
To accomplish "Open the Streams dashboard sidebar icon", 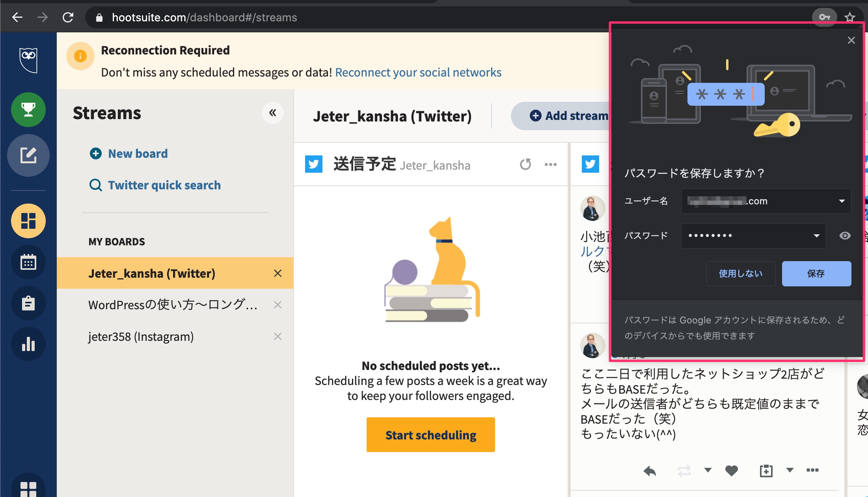I will coord(28,221).
